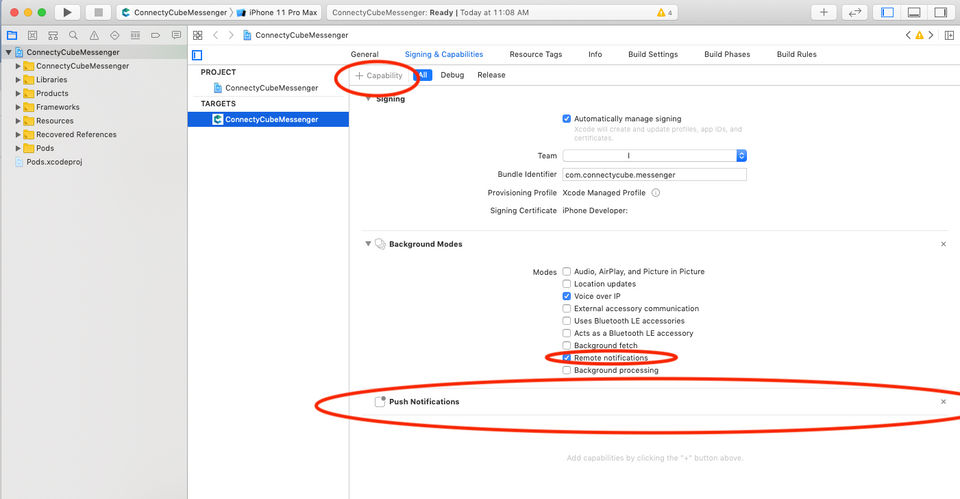Screen dimensions: 960x499
Task: Run the project with the Play button
Action: [67, 12]
